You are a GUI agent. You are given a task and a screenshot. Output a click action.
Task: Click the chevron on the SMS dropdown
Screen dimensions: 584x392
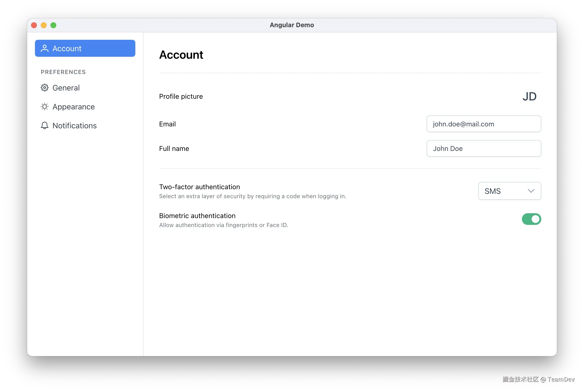click(x=531, y=191)
